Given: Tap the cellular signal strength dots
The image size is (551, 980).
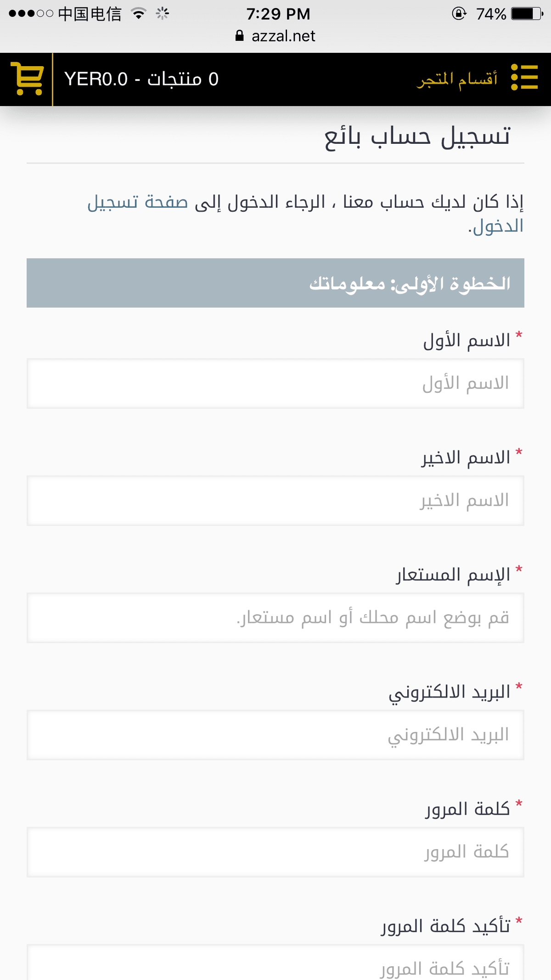Looking at the screenshot, I should [x=31, y=14].
